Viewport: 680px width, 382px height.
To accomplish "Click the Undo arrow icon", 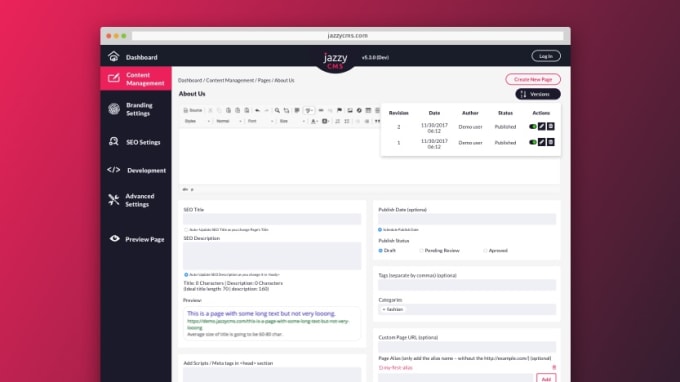I will click(257, 111).
